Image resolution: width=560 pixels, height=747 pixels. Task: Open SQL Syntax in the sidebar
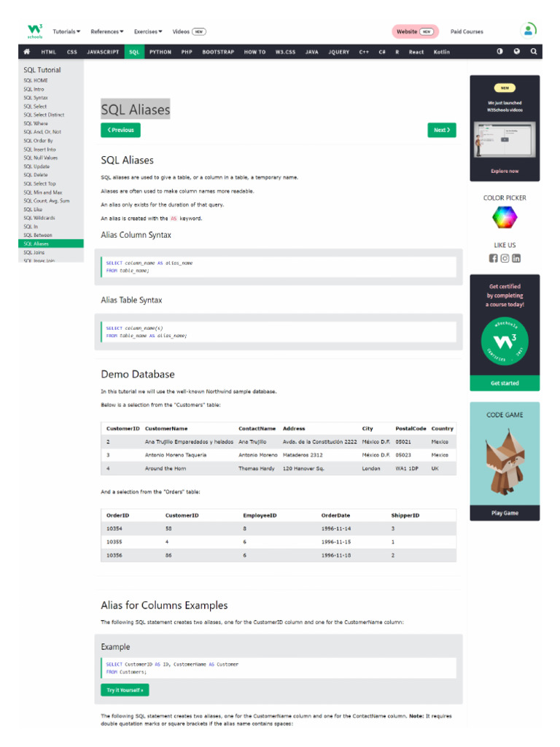[36, 98]
